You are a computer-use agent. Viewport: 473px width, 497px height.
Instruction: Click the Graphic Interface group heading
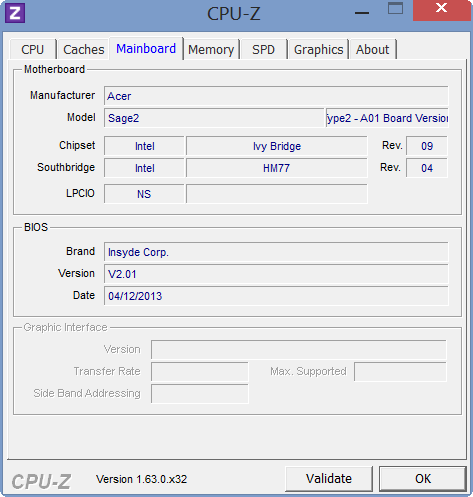click(x=65, y=327)
